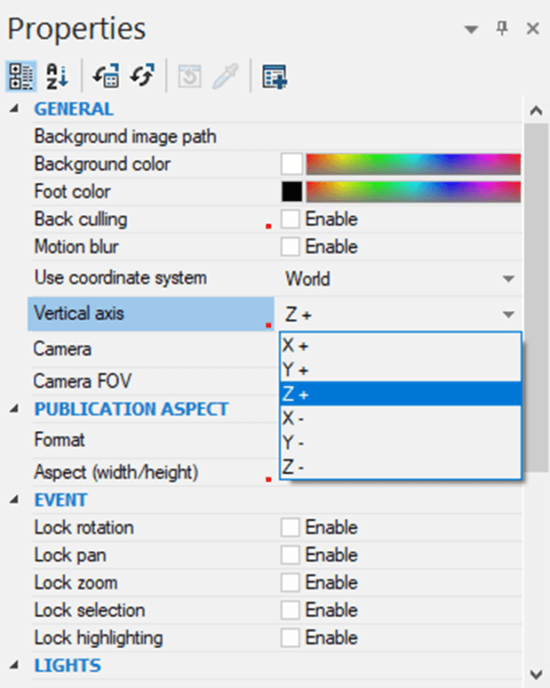The height and width of the screenshot is (688, 550).
Task: Collapse the LIGHTS section
Action: pos(14,665)
